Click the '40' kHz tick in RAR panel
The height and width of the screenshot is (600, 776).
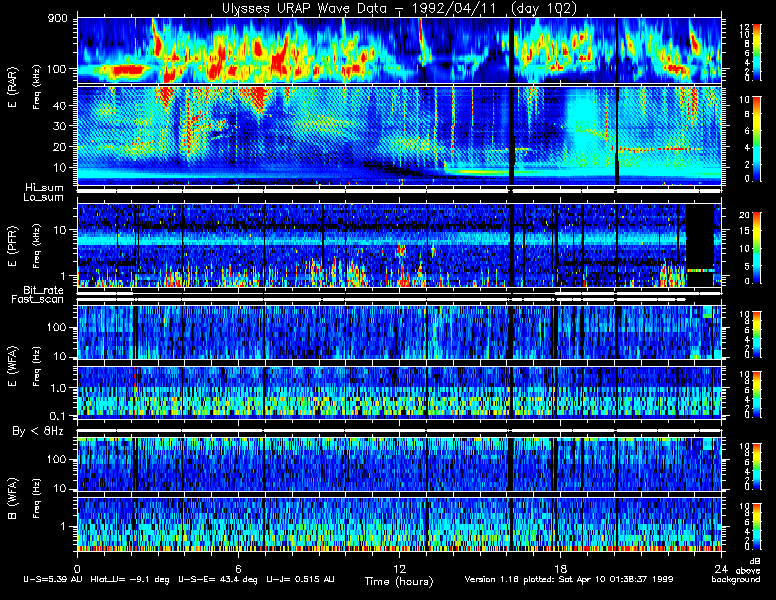[59, 105]
